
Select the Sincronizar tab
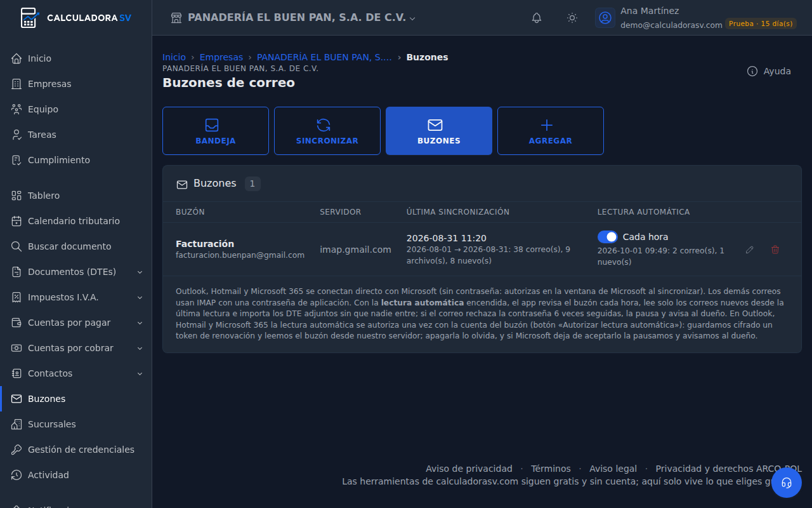coord(327,131)
